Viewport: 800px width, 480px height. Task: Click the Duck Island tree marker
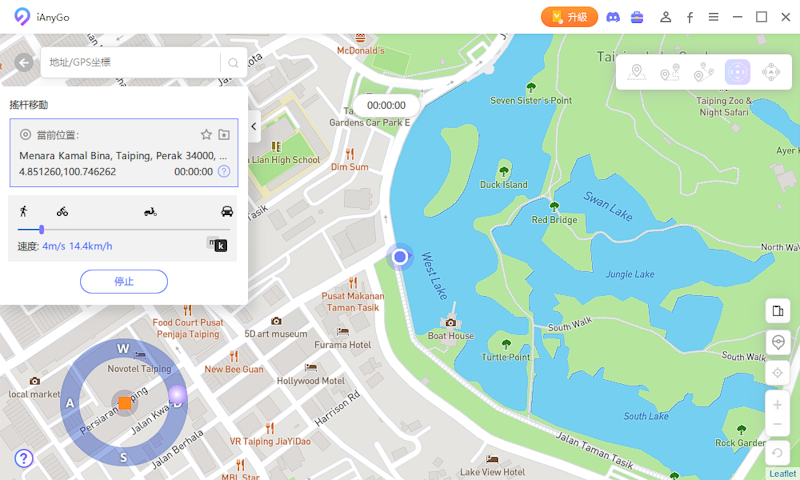504,171
